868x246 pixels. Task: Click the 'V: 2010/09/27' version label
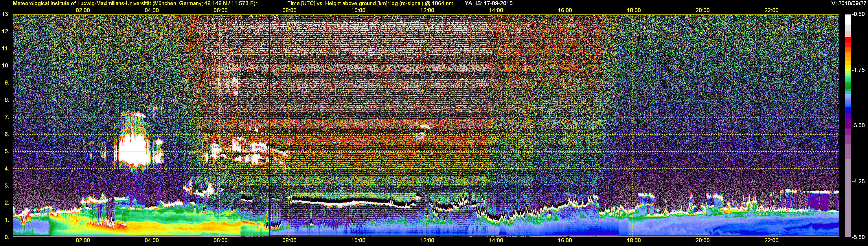pos(848,3)
